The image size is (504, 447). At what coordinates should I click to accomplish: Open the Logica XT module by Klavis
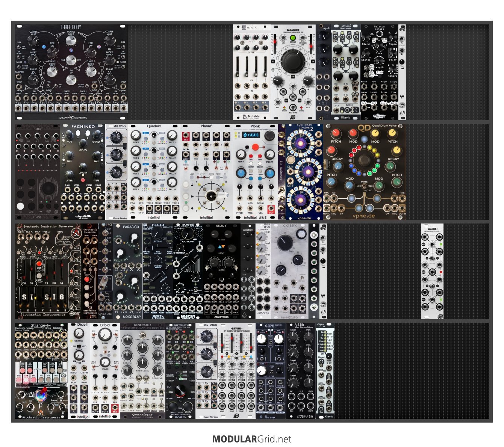click(325, 371)
